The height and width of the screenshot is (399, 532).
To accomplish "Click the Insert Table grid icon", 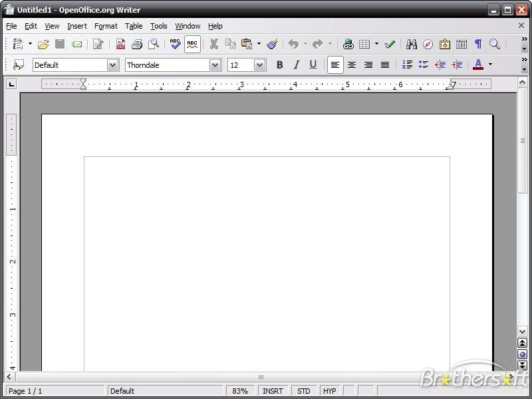I will (364, 44).
